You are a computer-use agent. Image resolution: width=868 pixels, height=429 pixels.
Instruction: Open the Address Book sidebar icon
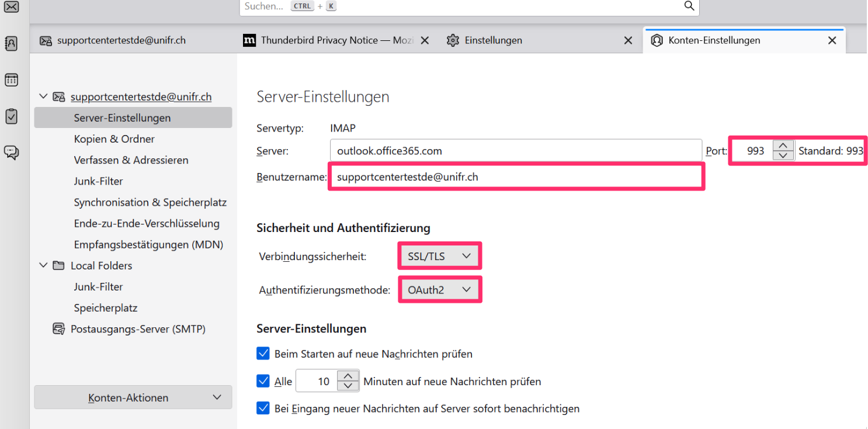point(11,43)
